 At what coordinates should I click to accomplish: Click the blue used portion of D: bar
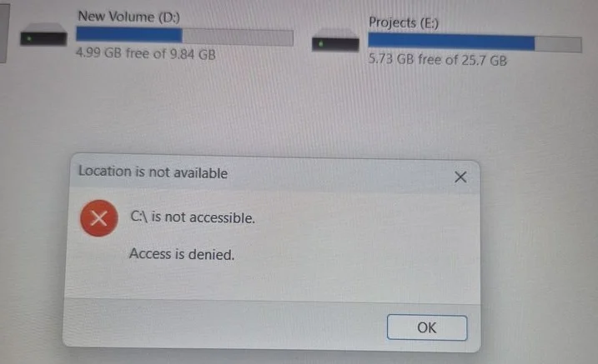click(129, 34)
